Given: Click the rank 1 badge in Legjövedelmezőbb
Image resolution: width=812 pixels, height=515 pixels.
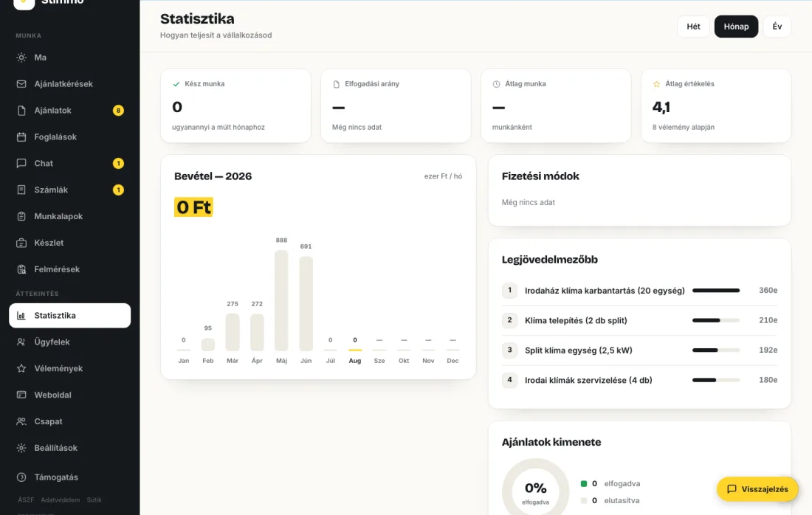Looking at the screenshot, I should coord(509,291).
